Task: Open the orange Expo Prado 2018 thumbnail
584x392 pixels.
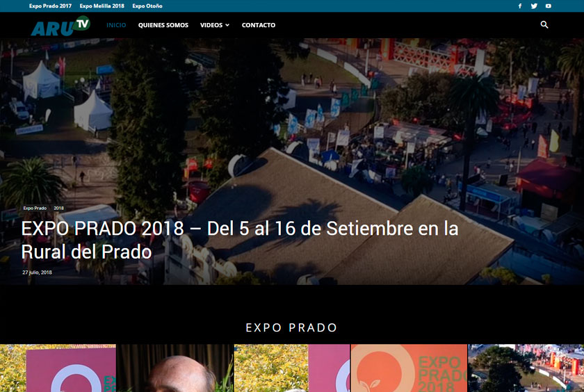Action: pos(409,368)
